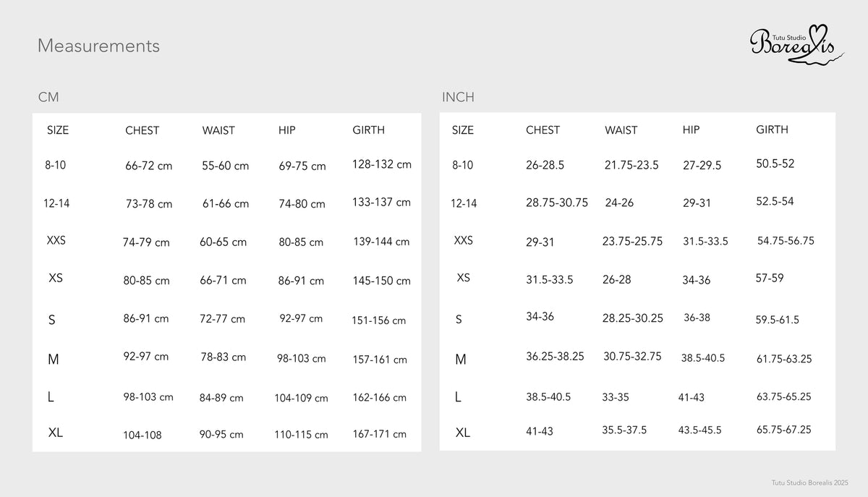Viewport: 868px width, 497px height.
Task: Select the Measurements heading text
Action: tap(98, 46)
